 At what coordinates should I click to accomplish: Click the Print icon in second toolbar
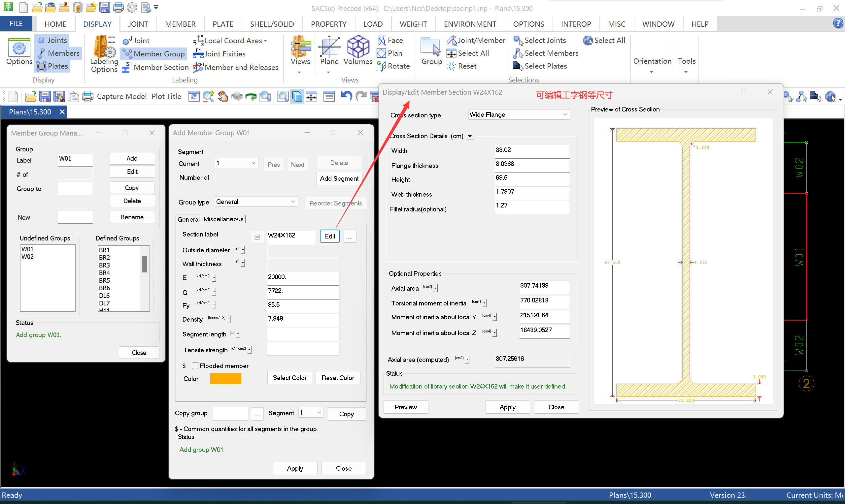(x=88, y=97)
